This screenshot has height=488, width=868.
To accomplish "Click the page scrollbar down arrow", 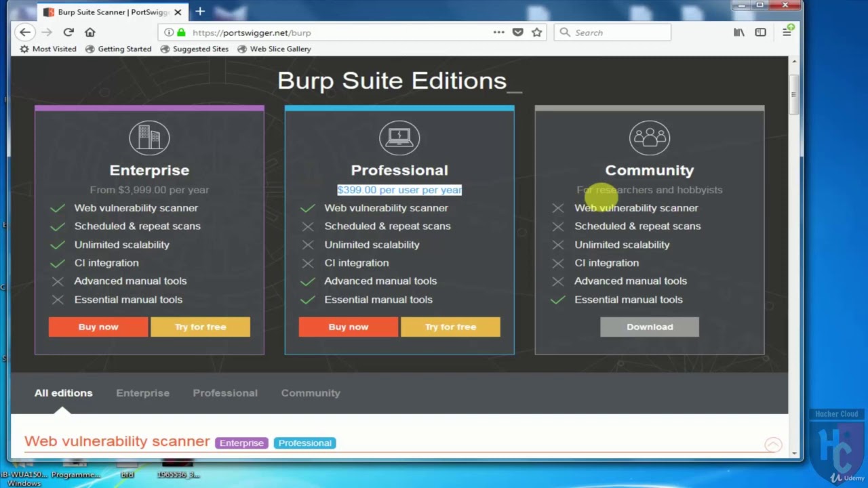I will 793,452.
